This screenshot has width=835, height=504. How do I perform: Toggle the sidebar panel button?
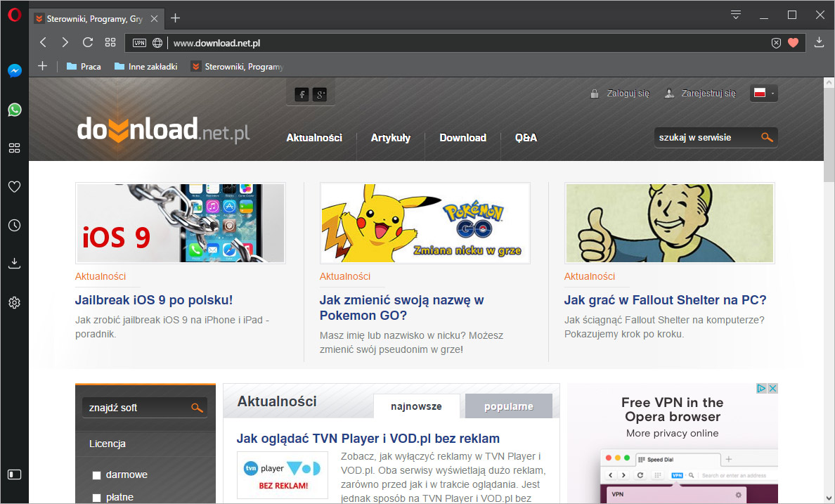point(14,474)
